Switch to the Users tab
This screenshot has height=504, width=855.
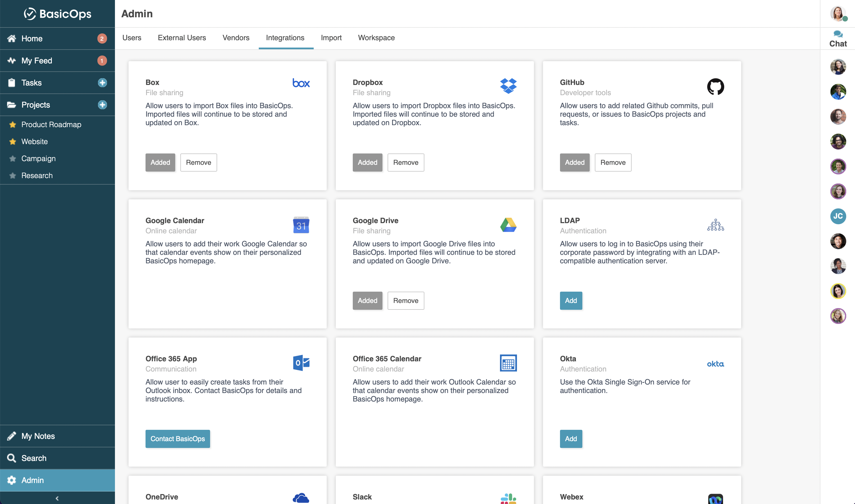[x=132, y=38]
